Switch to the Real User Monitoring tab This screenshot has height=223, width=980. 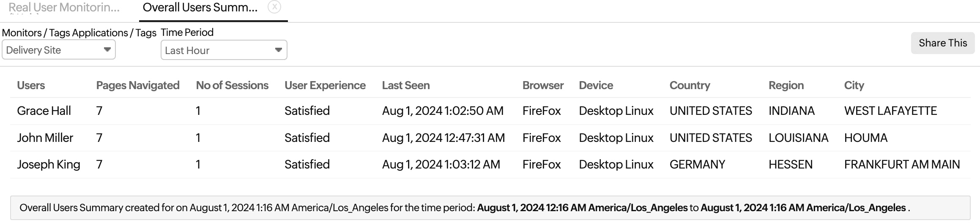(x=64, y=8)
